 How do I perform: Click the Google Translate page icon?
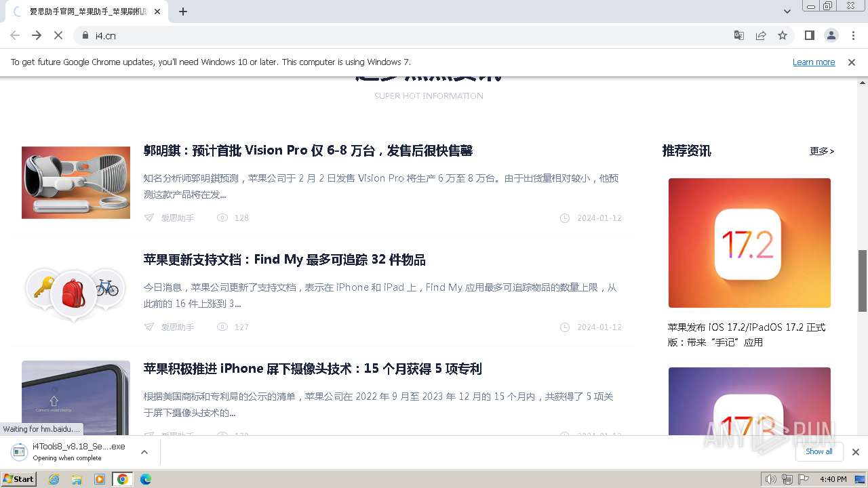739,35
